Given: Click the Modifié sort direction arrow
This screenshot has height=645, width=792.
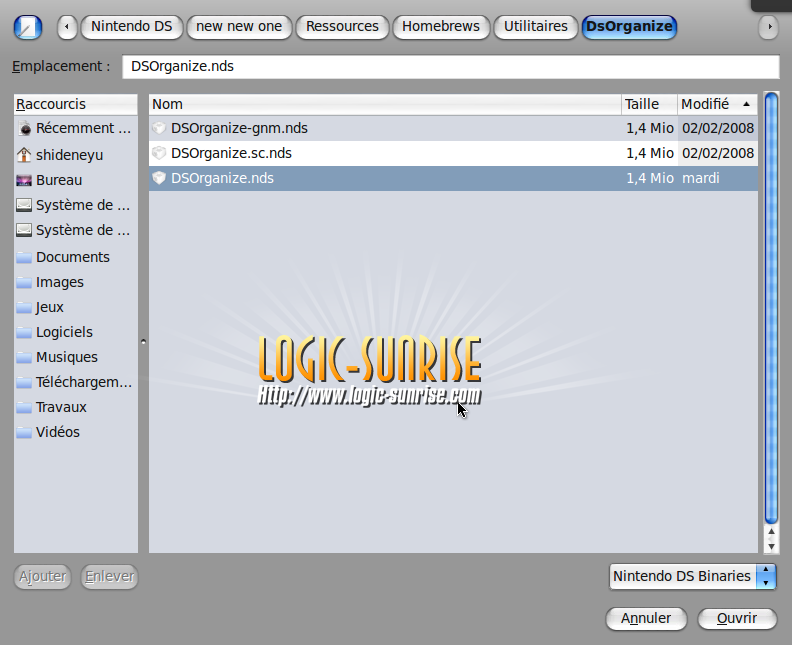Looking at the screenshot, I should (746, 104).
